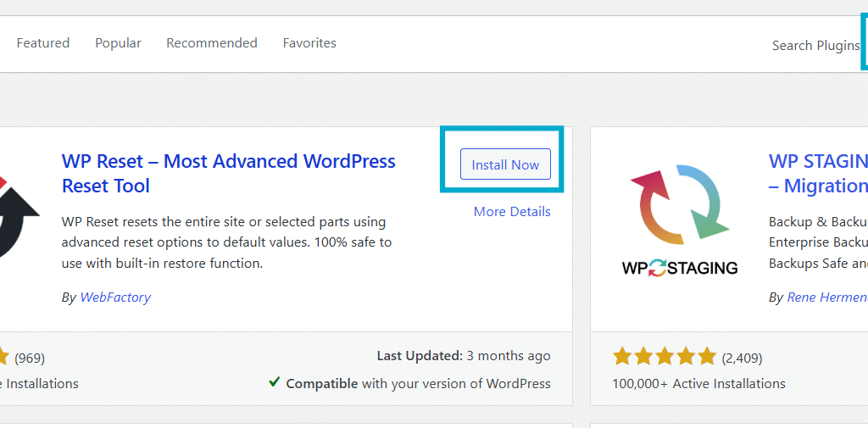Click the WP Staging circular arrows logo
Image resolution: width=868 pixels, height=428 pixels.
point(679,203)
